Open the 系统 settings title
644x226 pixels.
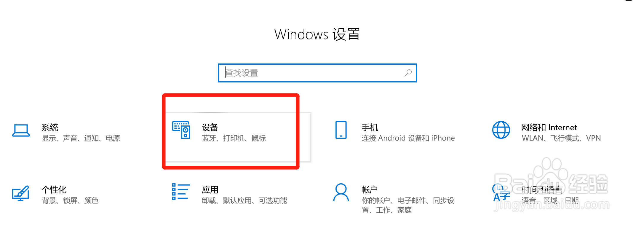(x=50, y=128)
